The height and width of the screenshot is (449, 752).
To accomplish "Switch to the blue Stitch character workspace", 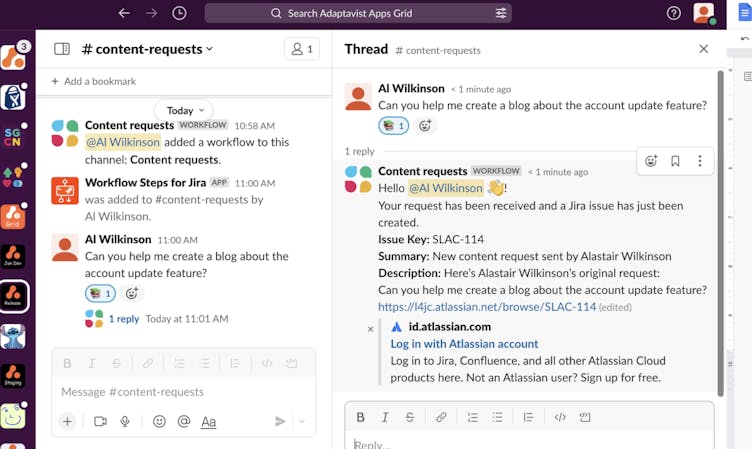I will tap(12, 336).
